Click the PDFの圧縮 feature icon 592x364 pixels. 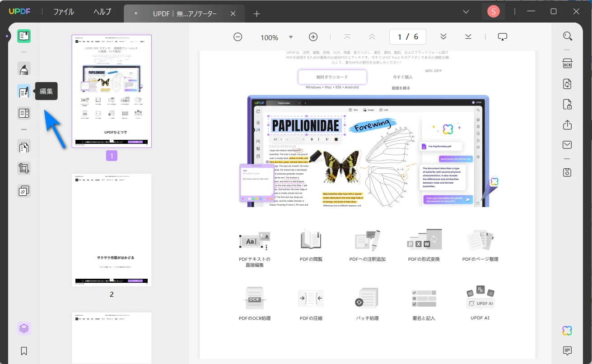pos(311,298)
